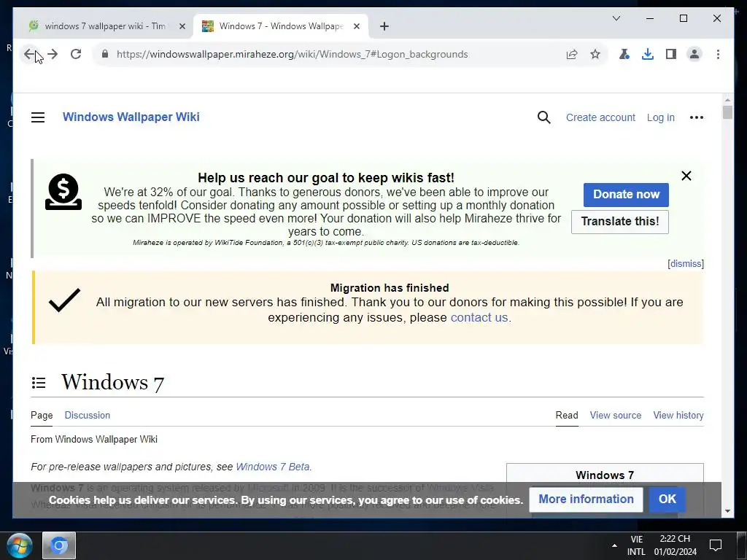Open the Chrome Labs flask icon

[x=624, y=54]
